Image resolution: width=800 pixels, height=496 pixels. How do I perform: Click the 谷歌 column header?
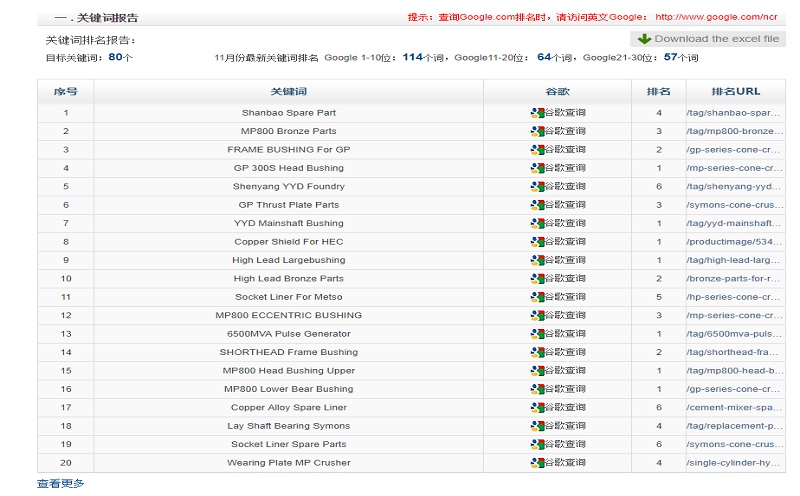(557, 91)
